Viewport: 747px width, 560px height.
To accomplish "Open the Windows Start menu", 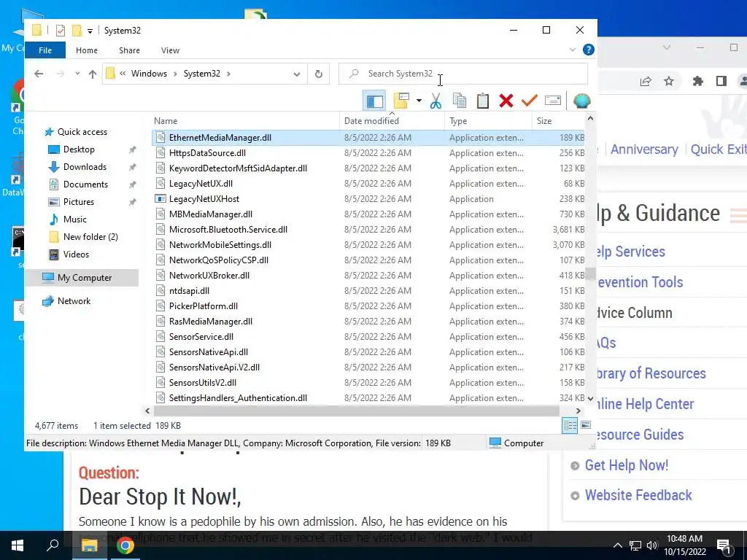I will [x=18, y=545].
